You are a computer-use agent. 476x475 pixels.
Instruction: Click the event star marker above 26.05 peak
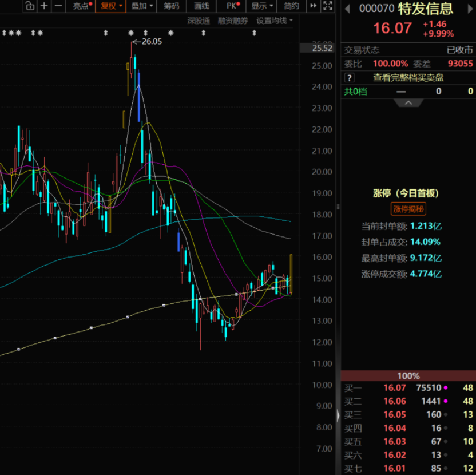tap(131, 33)
